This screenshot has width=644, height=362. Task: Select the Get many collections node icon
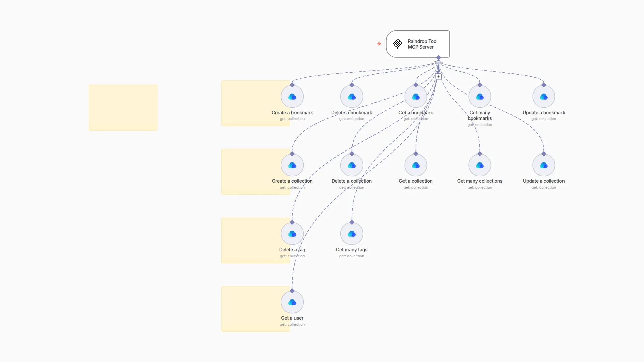pos(480,165)
